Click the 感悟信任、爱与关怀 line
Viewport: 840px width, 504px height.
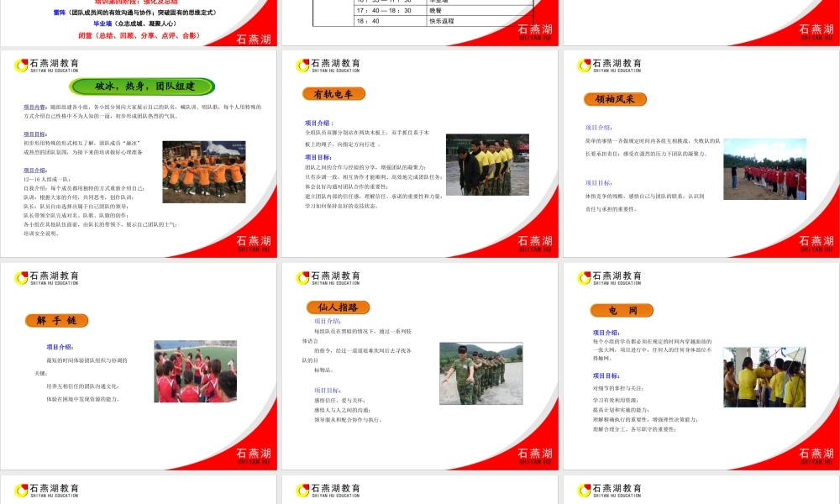coord(339,401)
